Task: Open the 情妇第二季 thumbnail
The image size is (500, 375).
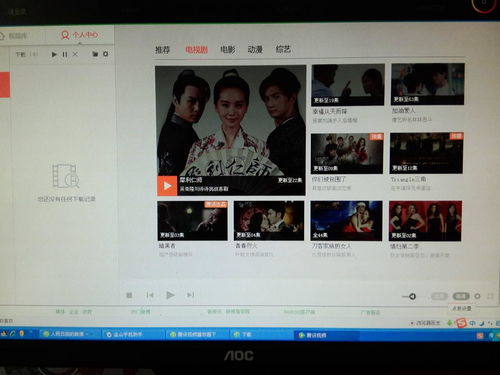Action: (425, 221)
